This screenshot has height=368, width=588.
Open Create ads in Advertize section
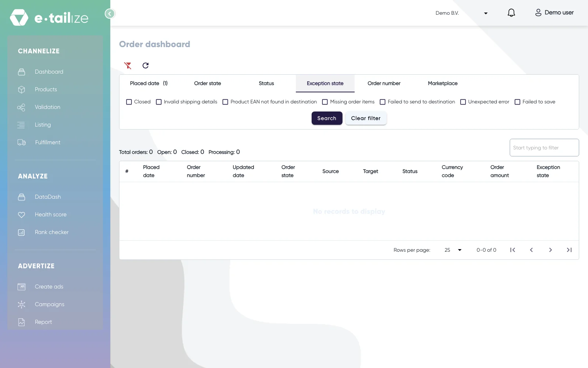49,287
